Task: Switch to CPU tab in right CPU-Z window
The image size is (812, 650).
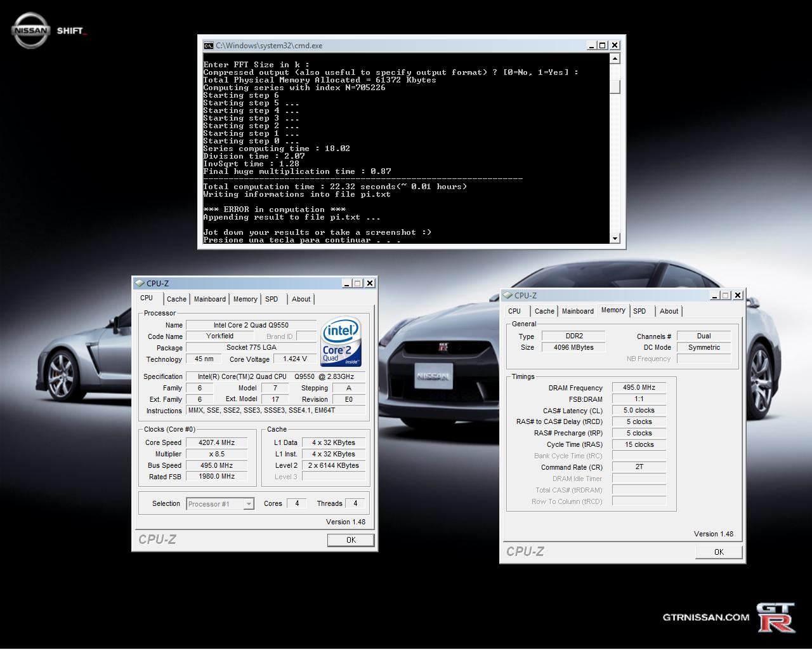Action: coord(514,311)
